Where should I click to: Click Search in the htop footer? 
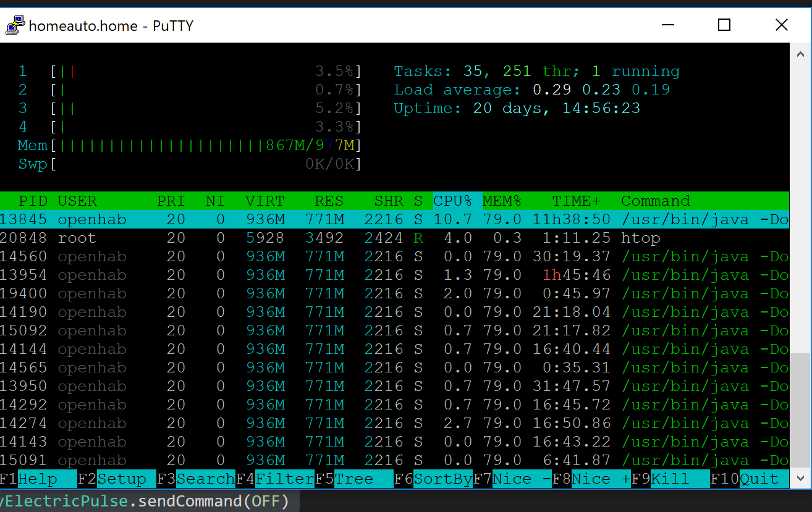[205, 479]
